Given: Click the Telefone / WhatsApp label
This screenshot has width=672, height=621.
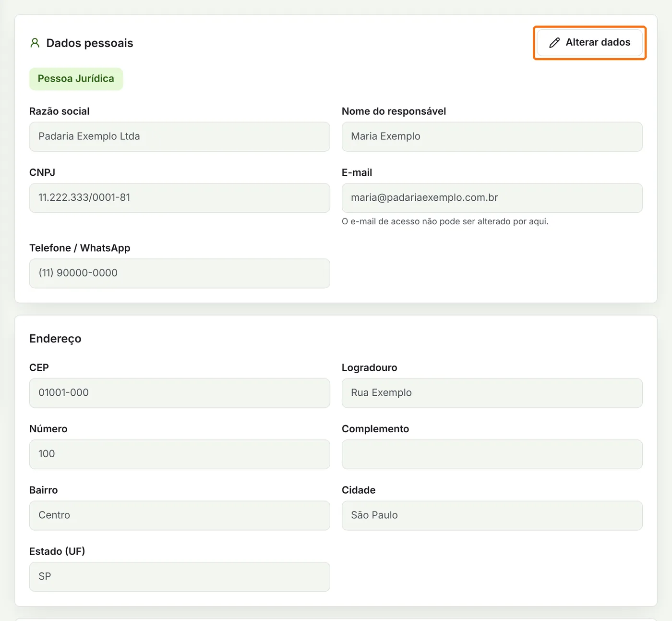Looking at the screenshot, I should [x=80, y=248].
